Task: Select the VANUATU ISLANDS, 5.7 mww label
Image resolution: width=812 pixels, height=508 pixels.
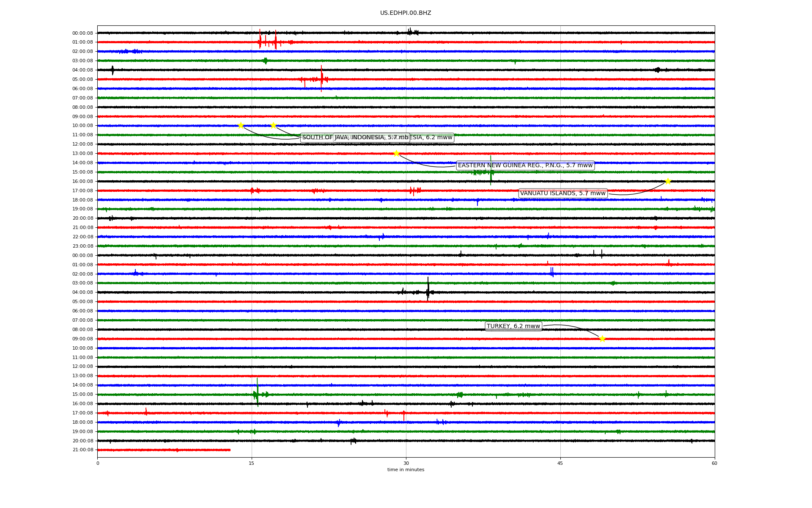Action: click(562, 193)
